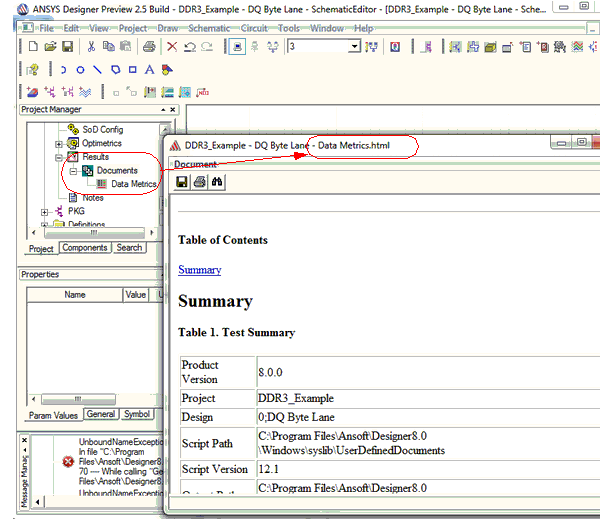Click the Summary hyperlink
600x527 pixels.
pos(199,270)
